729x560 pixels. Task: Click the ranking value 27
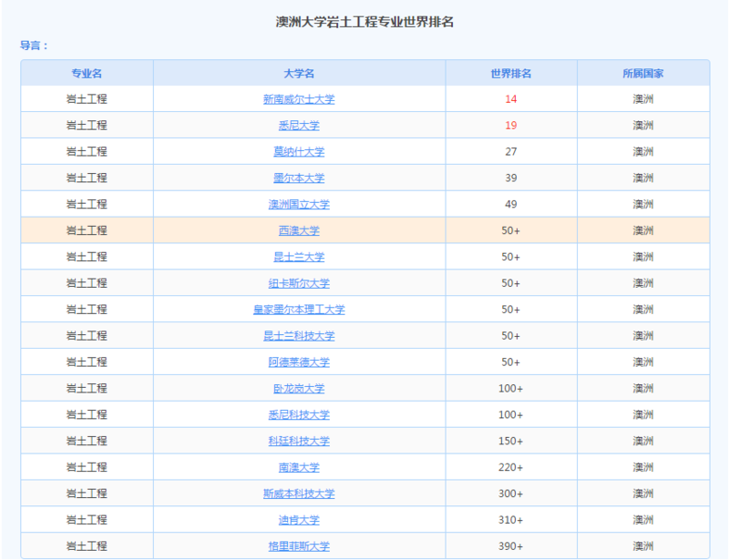point(511,151)
